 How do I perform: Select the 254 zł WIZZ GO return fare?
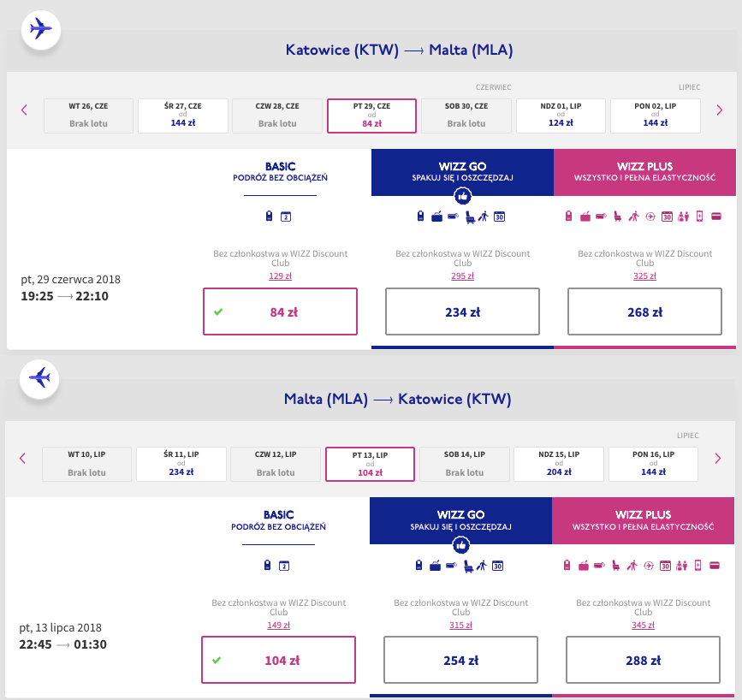click(460, 660)
